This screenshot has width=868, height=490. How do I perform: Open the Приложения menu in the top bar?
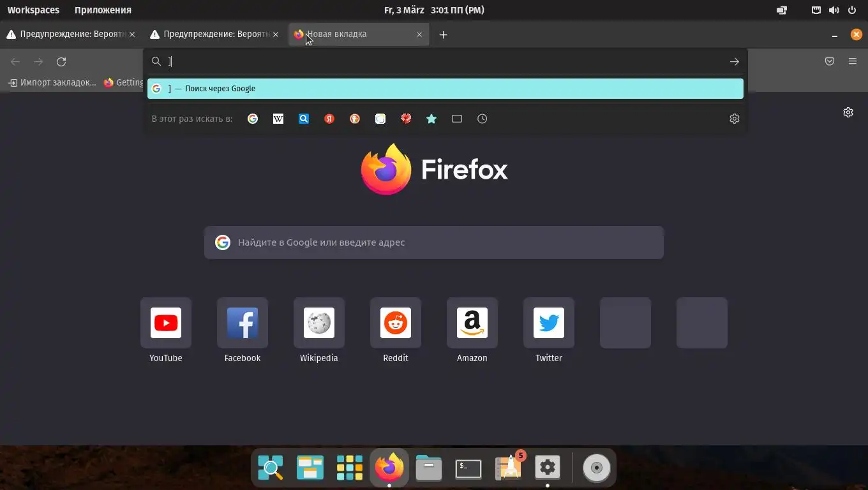pos(103,10)
